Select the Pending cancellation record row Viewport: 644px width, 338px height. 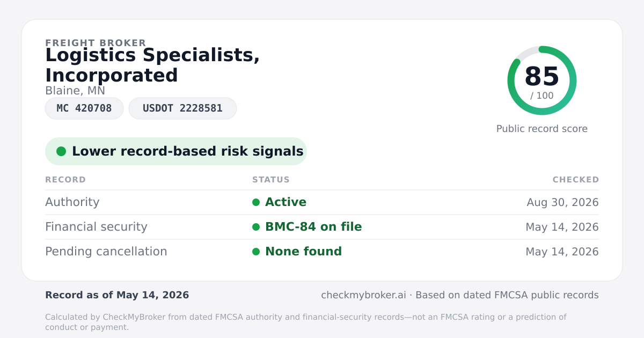tap(322, 252)
